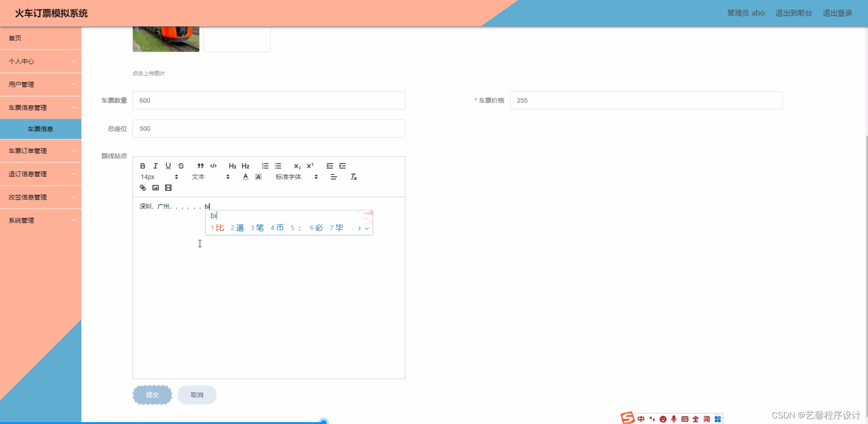Toggle bold formatting in the editor
Image resolution: width=868 pixels, height=424 pixels.
click(143, 166)
